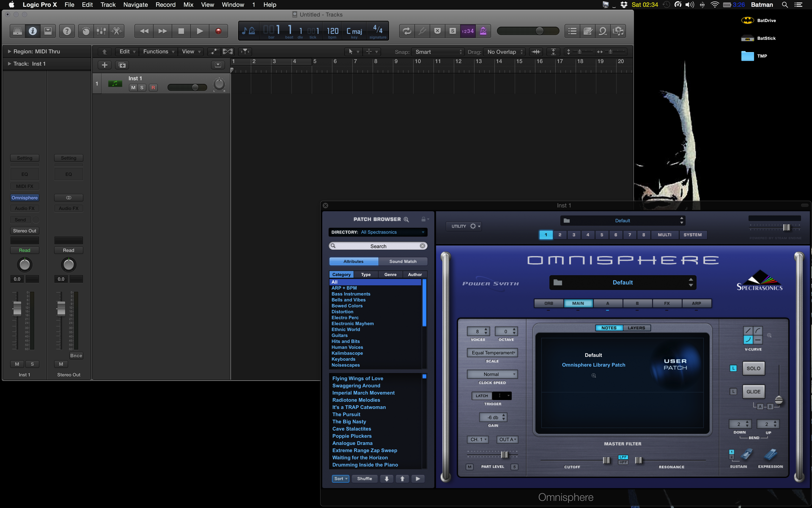Open the MULTI page in Omnisphere
Screen dimensions: 812x508
pyautogui.click(x=664, y=235)
